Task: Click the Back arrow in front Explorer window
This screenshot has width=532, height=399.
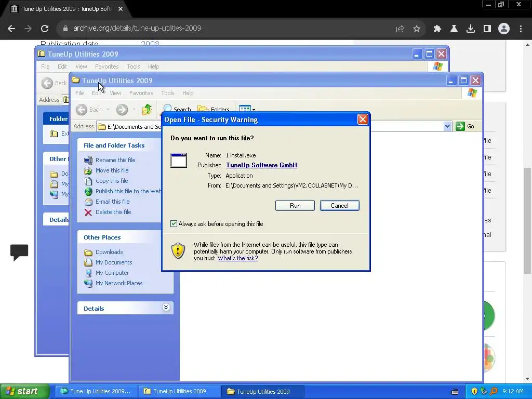Action: (82, 109)
